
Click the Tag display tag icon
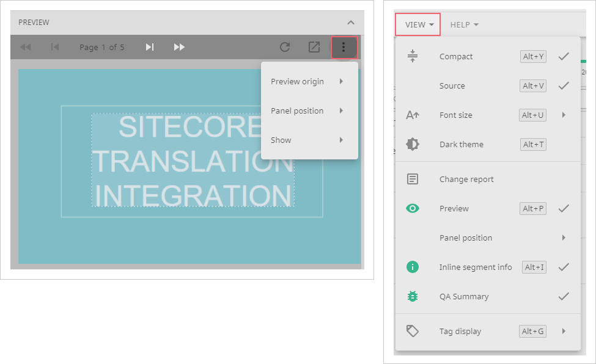pyautogui.click(x=413, y=331)
